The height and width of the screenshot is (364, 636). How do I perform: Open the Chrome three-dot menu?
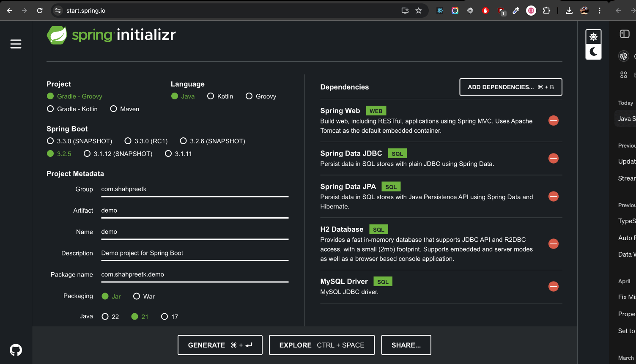(x=600, y=11)
